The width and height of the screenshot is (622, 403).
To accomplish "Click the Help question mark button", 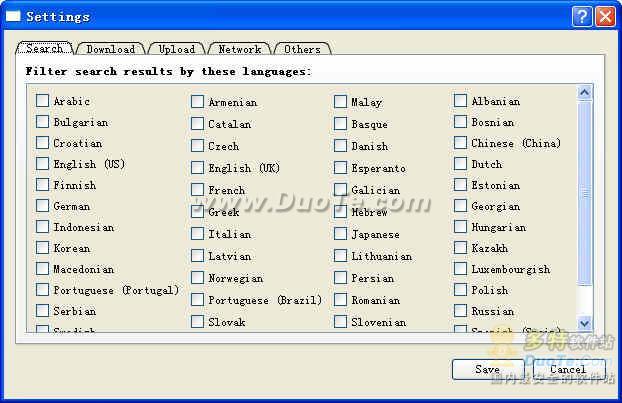I will 582,17.
